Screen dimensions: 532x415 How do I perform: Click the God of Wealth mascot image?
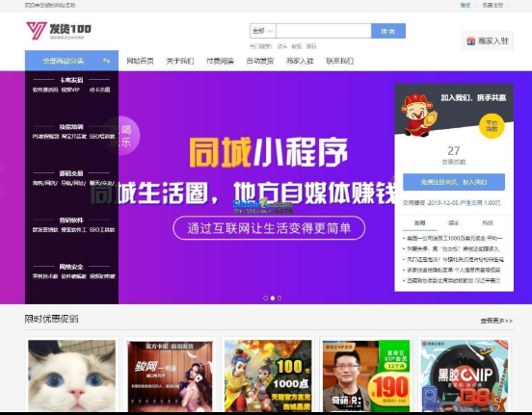pos(418,115)
